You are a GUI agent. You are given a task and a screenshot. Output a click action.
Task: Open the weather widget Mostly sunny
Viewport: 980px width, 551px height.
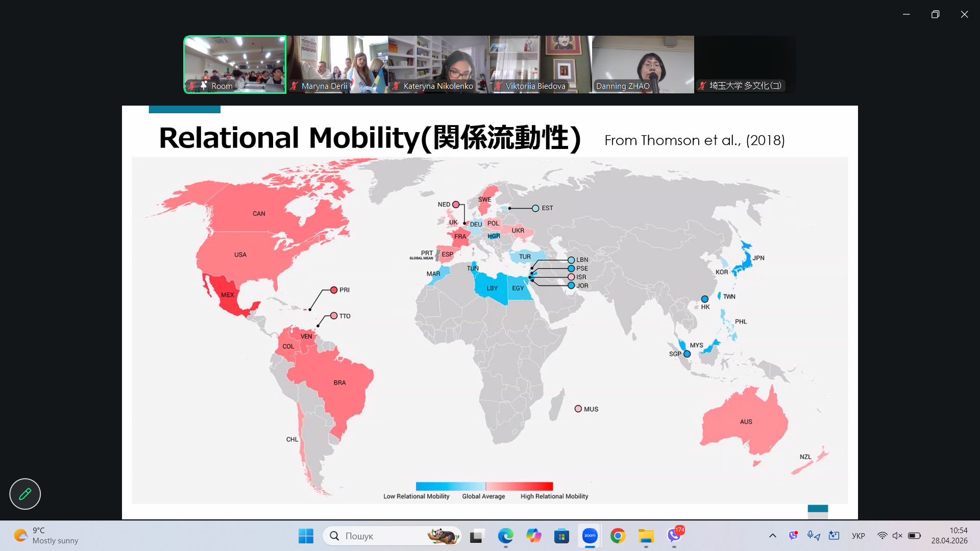[x=46, y=536]
